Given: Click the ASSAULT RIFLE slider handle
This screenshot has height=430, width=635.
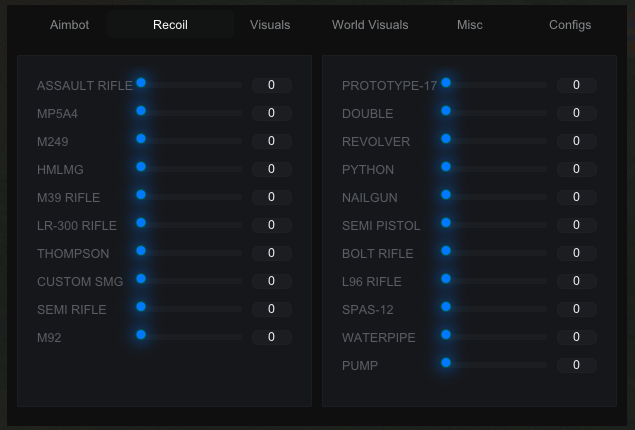Looking at the screenshot, I should (141, 83).
